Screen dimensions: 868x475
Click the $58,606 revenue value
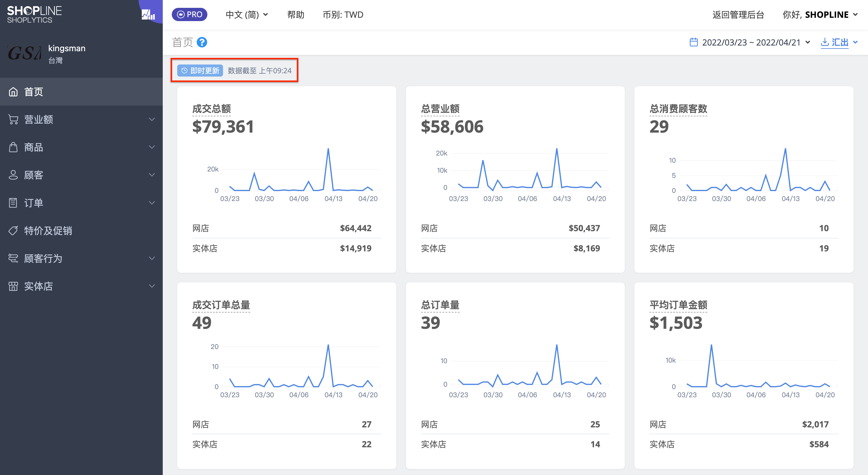point(452,127)
